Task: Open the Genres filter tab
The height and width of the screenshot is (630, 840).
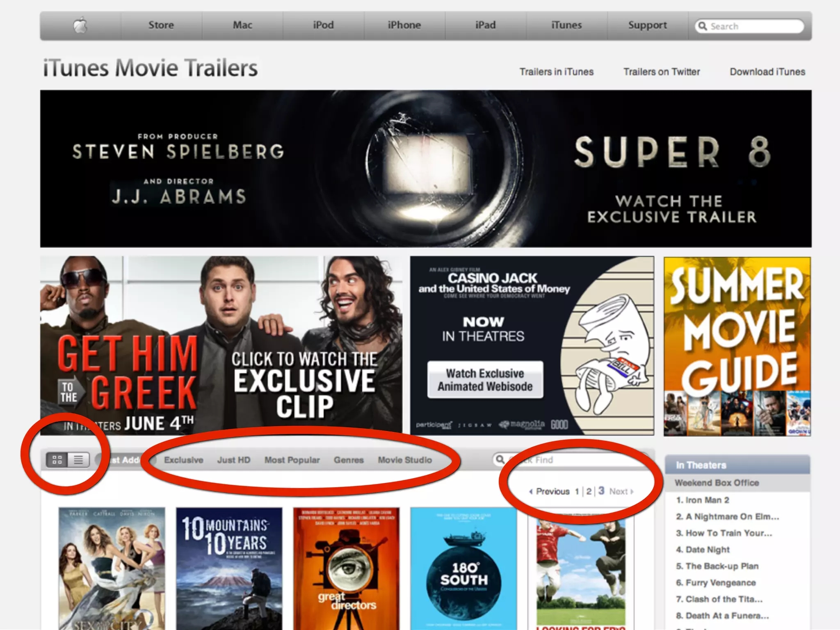Action: click(348, 460)
